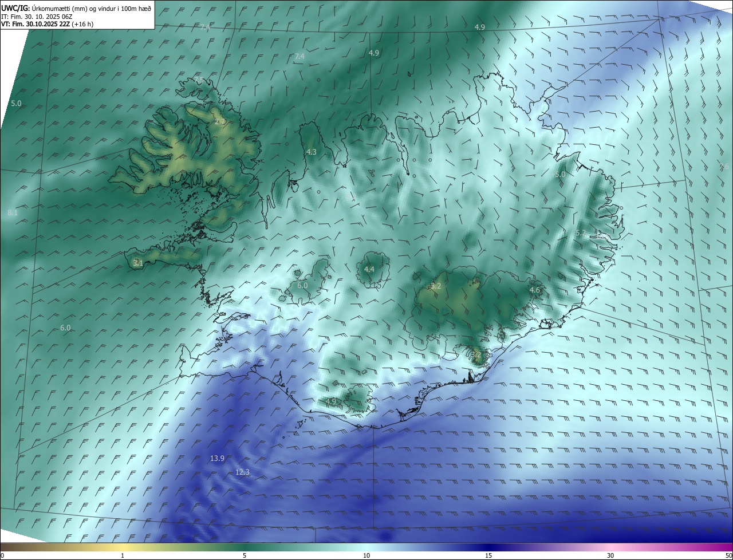Click the '10' tick on the color scale

tap(366, 555)
